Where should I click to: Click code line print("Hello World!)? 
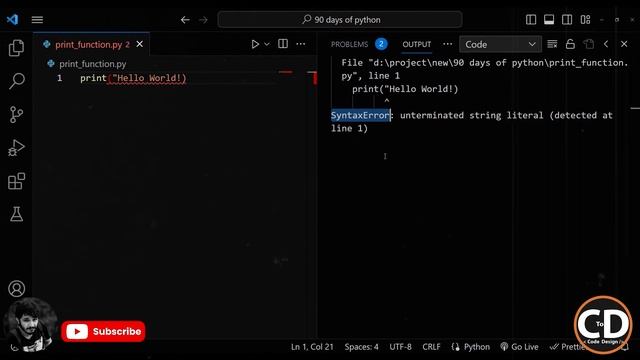(x=133, y=78)
